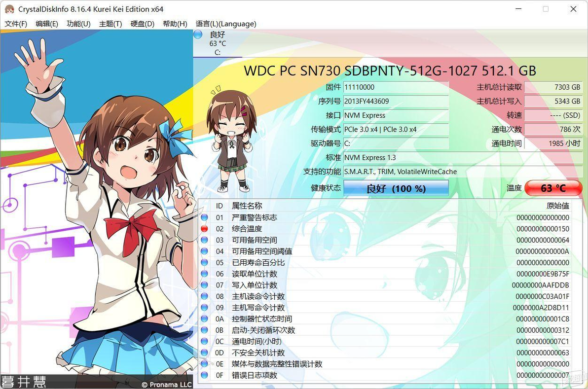Click the CrystalDiskInfo app icon in title bar
Viewport: 588px width, 389px height.
pyautogui.click(x=9, y=9)
